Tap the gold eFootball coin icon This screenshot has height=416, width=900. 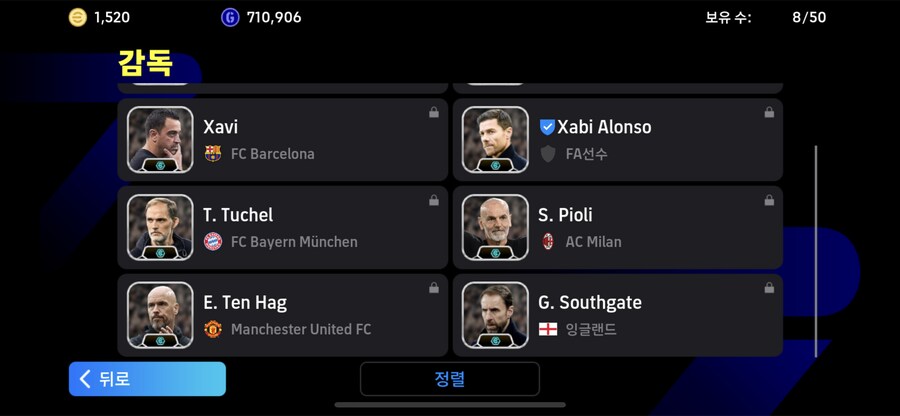[x=77, y=17]
